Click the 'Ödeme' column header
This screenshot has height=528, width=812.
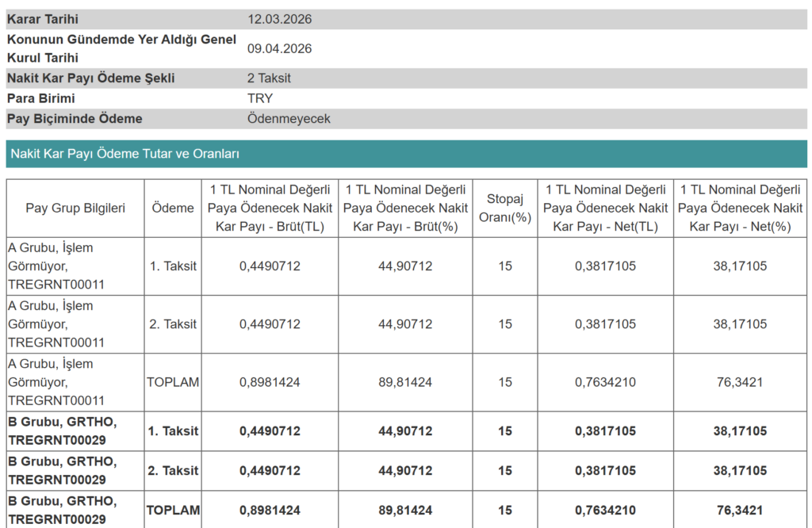pos(173,208)
